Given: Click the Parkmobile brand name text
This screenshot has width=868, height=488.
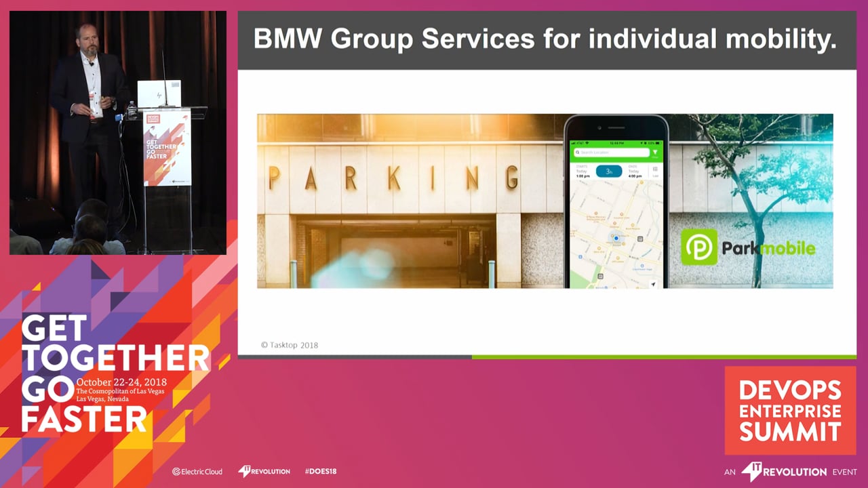Looking at the screenshot, I should pyautogui.click(x=768, y=247).
